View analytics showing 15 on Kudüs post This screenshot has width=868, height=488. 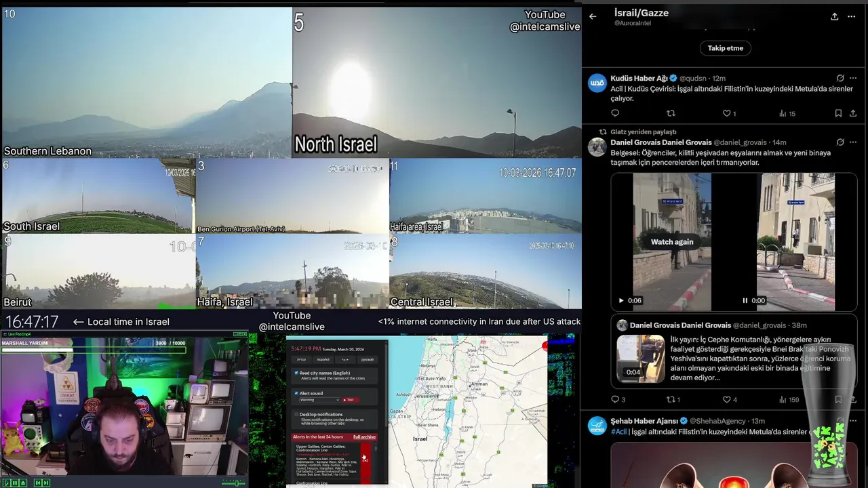(x=787, y=113)
